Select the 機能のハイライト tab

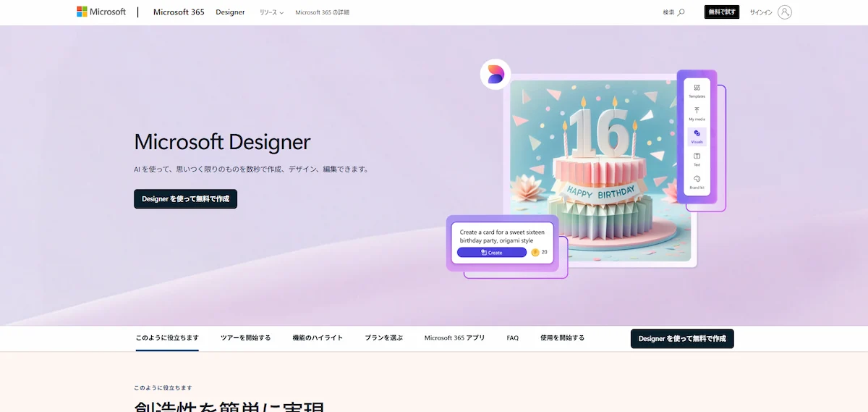click(x=318, y=338)
